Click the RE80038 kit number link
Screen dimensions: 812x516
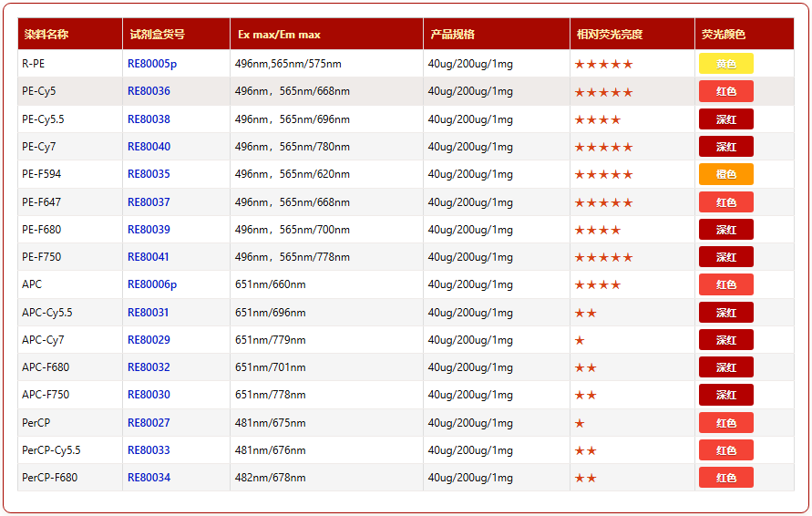pyautogui.click(x=149, y=119)
